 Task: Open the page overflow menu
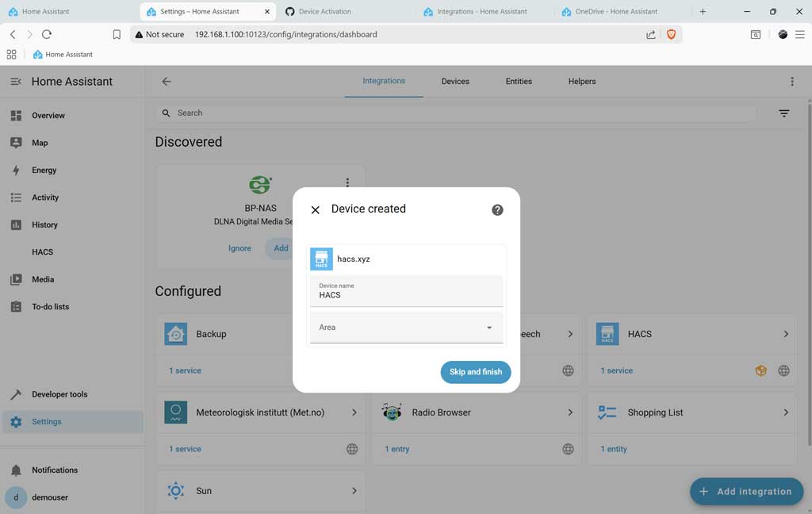(x=792, y=82)
